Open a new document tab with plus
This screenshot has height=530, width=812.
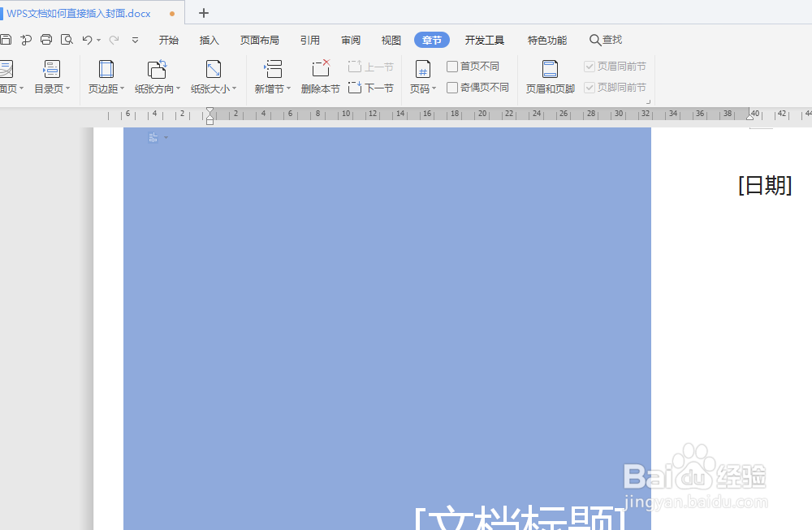pos(204,13)
